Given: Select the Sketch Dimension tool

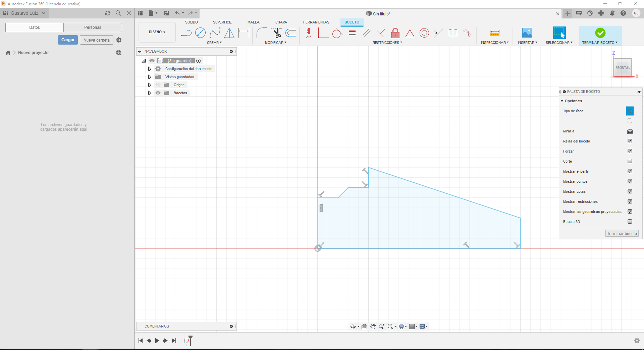Looking at the screenshot, I should pyautogui.click(x=244, y=33).
